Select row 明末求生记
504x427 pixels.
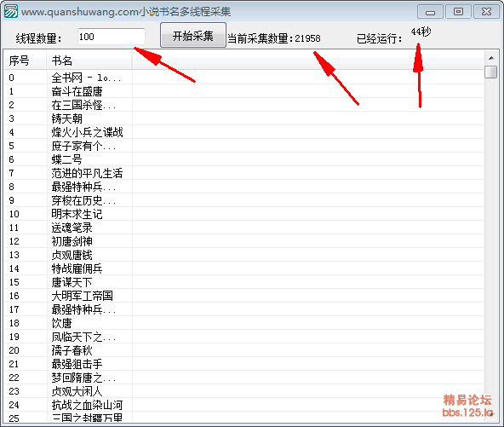pos(244,214)
